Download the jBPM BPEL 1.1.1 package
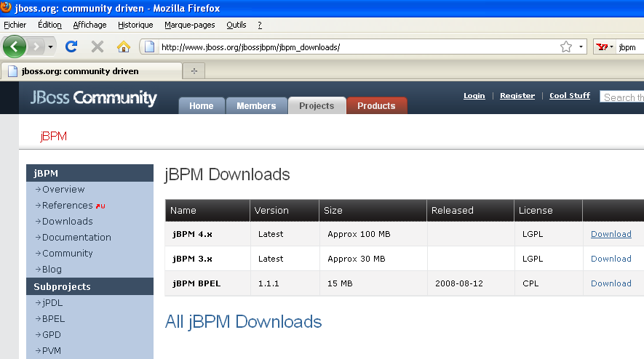 point(611,283)
